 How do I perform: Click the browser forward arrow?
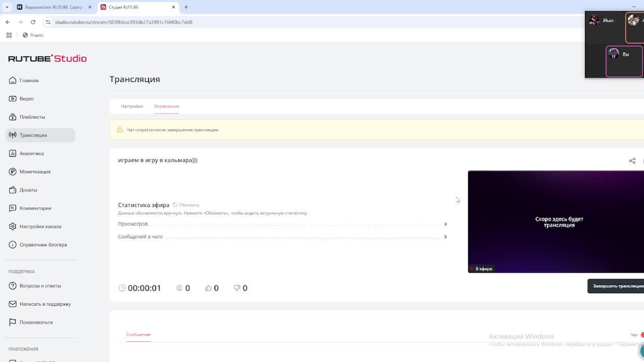point(20,22)
